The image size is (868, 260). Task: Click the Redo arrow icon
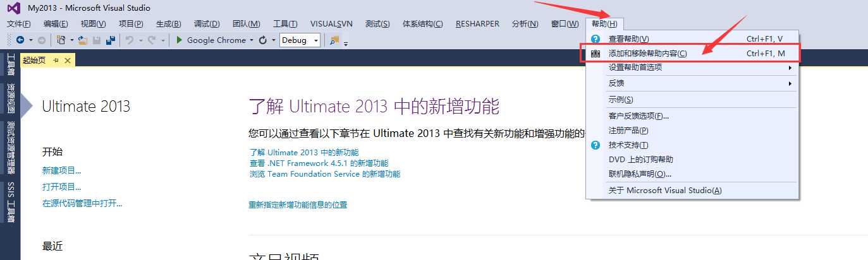coord(152,40)
